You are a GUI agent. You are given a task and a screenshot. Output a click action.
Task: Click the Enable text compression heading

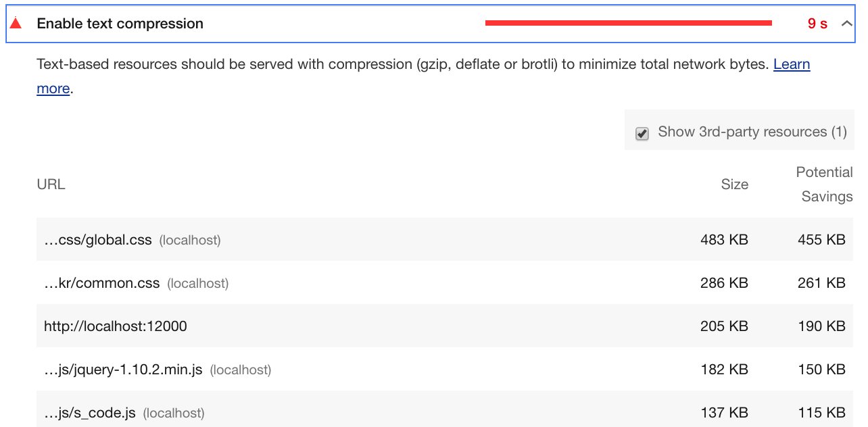tap(120, 24)
